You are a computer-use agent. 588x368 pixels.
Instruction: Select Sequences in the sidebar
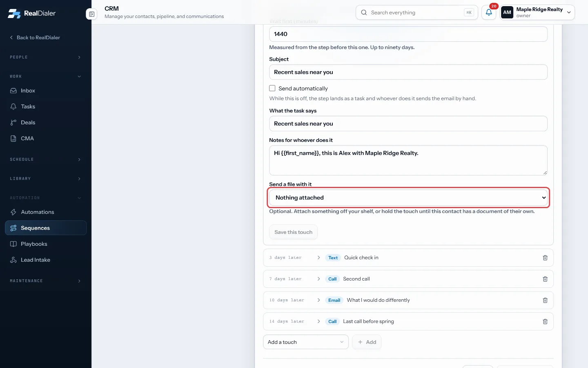click(46, 228)
